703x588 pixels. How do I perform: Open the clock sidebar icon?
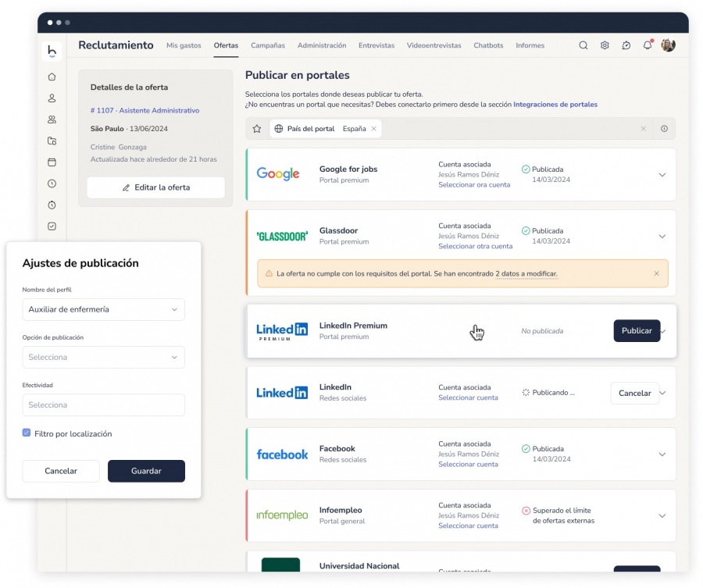coord(52,184)
